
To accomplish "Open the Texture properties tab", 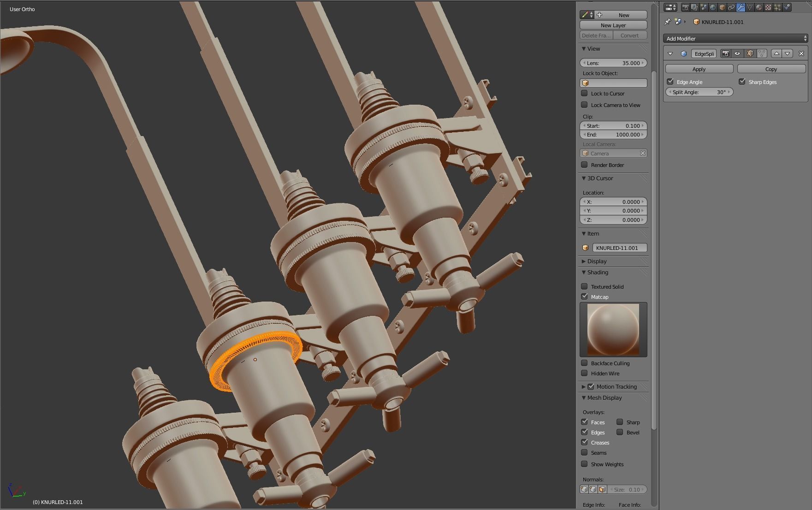I will click(x=768, y=7).
